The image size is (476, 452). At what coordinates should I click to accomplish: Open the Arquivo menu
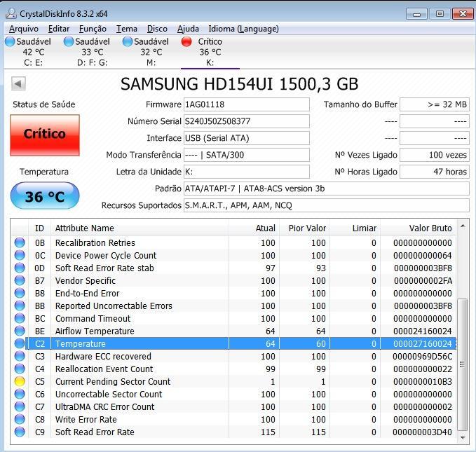point(24,29)
